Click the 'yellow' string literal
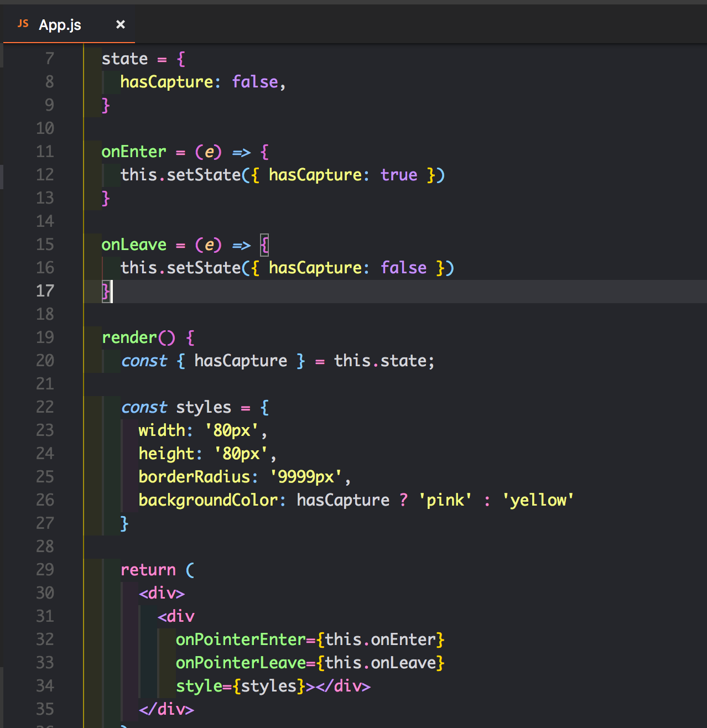 pyautogui.click(x=538, y=500)
